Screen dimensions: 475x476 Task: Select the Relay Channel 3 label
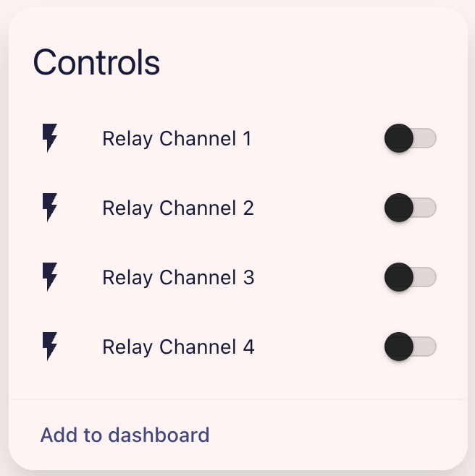[x=178, y=277]
